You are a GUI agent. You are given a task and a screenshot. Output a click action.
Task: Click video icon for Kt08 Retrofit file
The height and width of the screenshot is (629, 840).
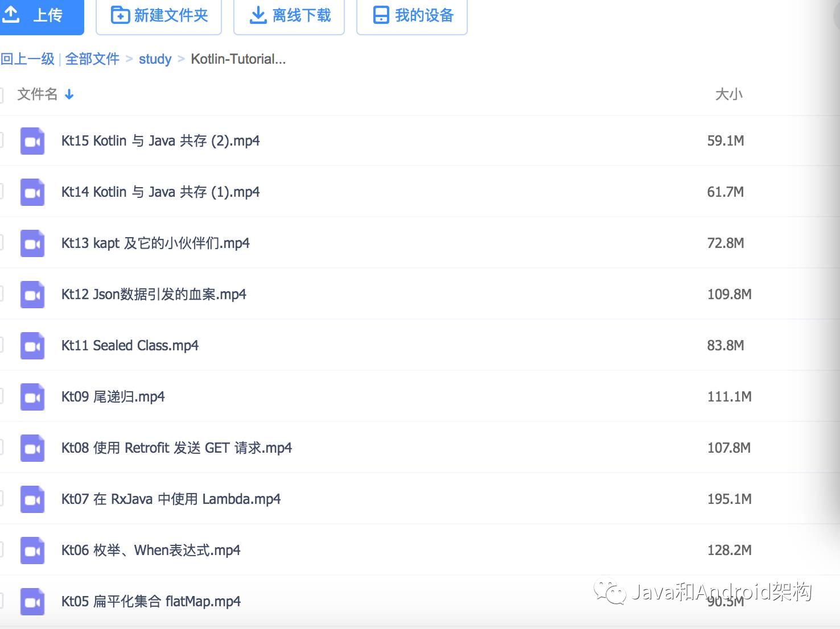tap(32, 448)
